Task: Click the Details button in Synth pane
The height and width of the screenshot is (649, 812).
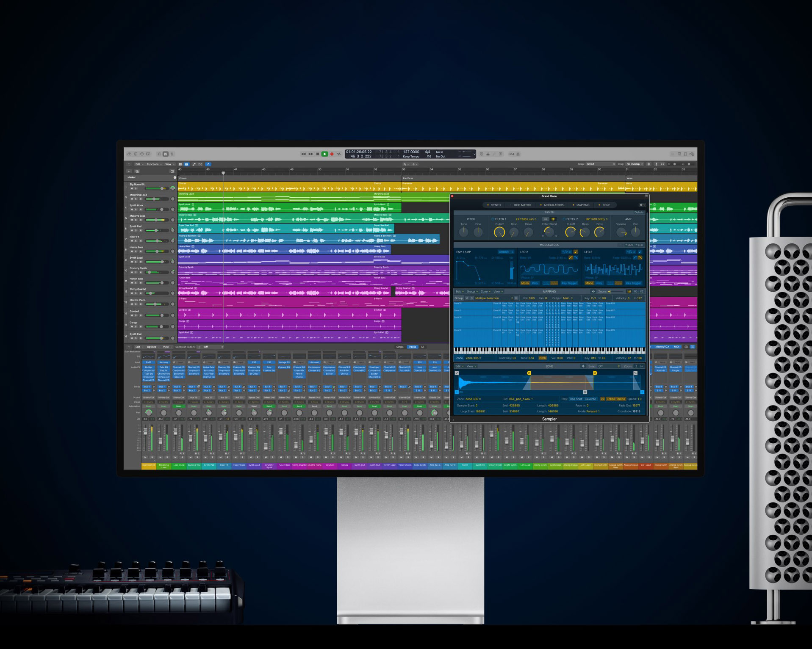Action: (x=639, y=212)
